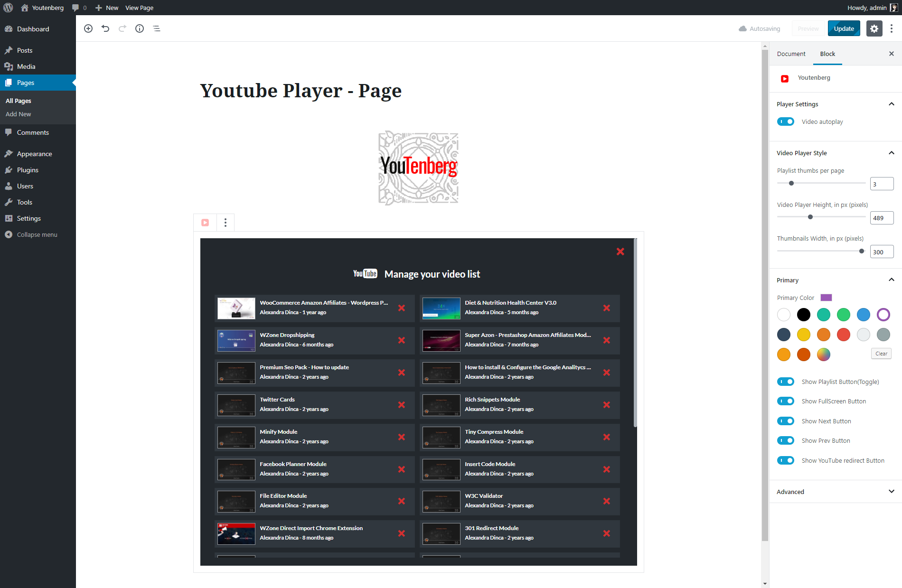902x588 pixels.
Task: Remove Premium Seo Pack video
Action: tap(402, 373)
